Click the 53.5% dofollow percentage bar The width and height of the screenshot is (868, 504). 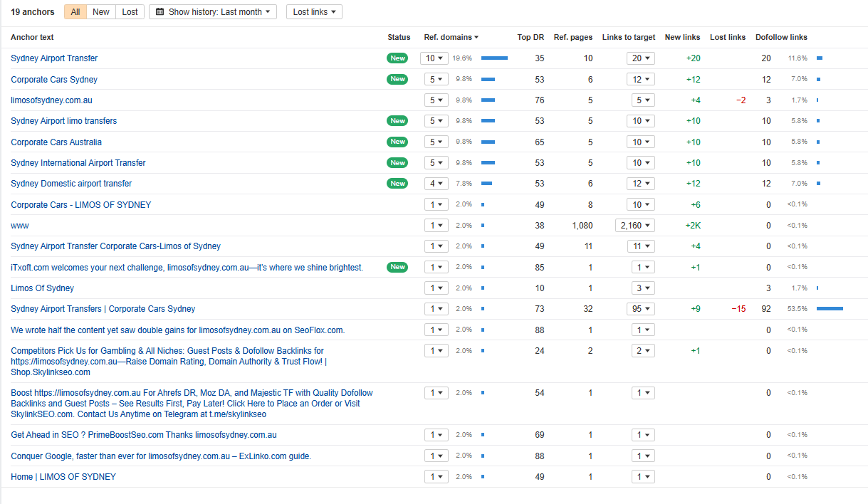coord(830,309)
